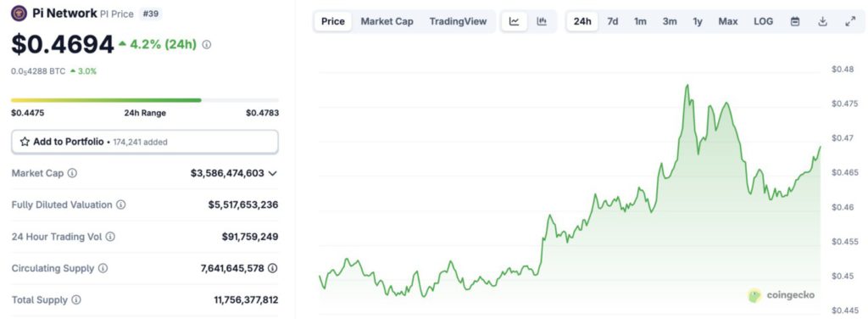Click info icon beside Fully Diluted Valuation

coord(120,205)
